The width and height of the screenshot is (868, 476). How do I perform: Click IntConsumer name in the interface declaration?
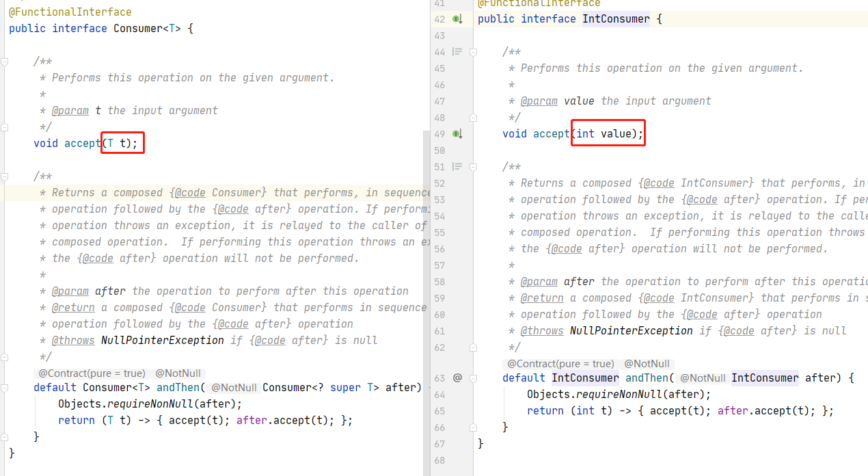click(x=616, y=19)
